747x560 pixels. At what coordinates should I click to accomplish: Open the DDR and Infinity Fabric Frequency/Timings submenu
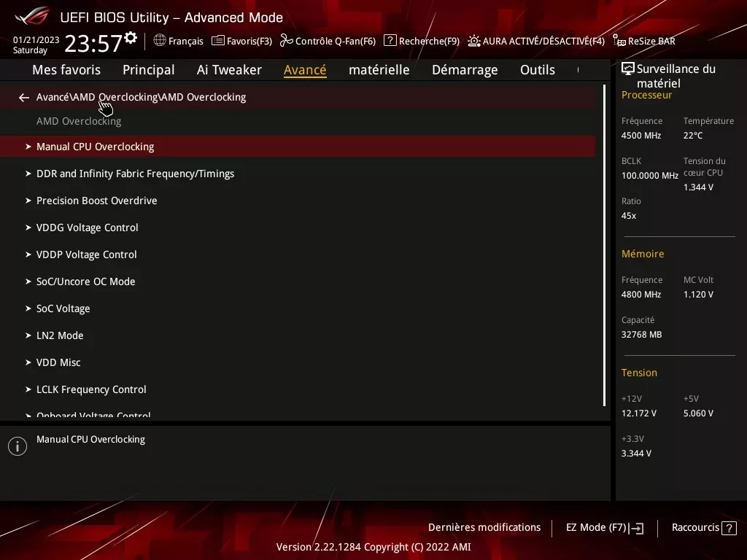click(135, 174)
